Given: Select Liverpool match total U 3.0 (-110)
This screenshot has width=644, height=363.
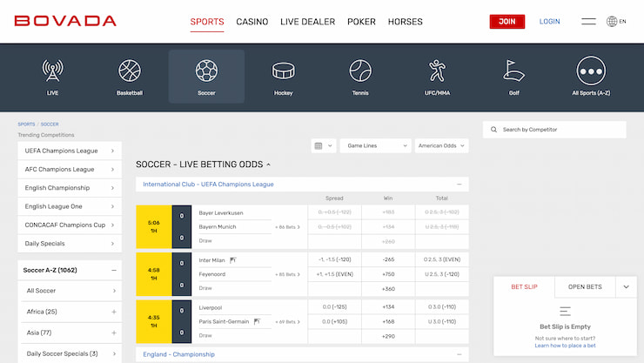Looking at the screenshot, I should pyautogui.click(x=442, y=321).
